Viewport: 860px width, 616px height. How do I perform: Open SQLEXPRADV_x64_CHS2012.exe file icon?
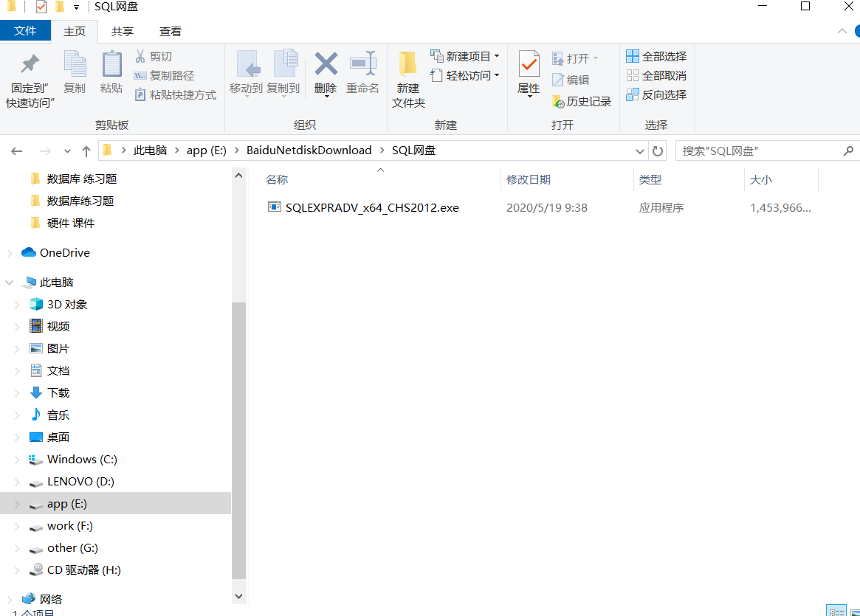tap(274, 207)
